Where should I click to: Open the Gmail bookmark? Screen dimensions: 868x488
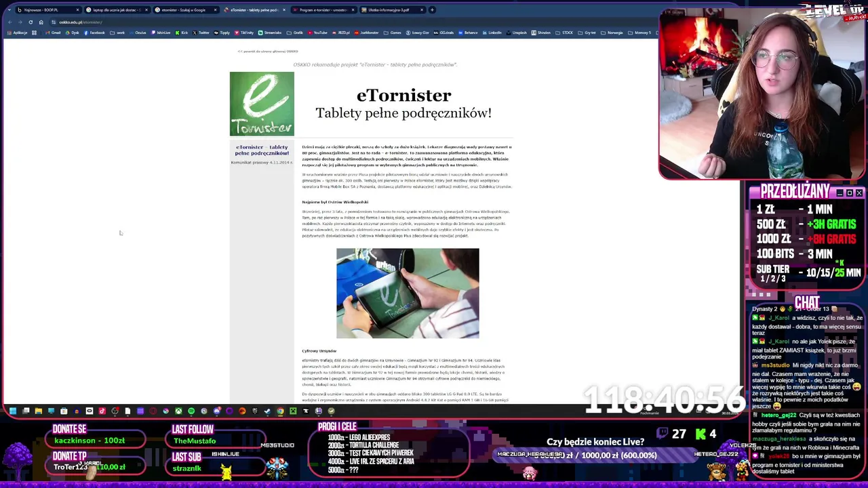coord(53,33)
